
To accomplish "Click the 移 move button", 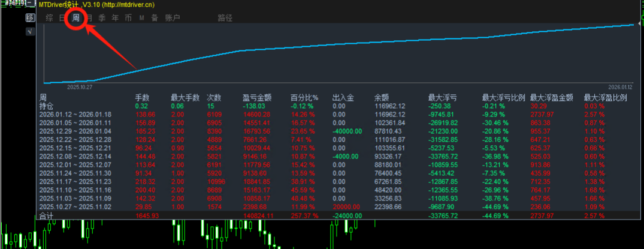I will click(29, 18).
